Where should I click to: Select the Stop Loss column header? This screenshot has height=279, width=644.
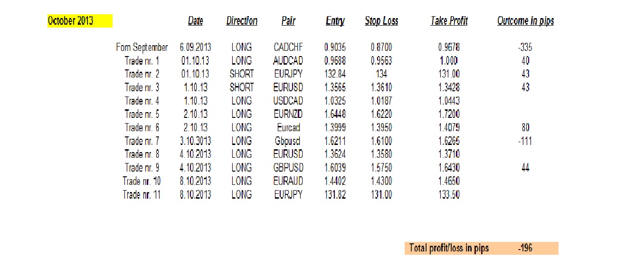381,21
